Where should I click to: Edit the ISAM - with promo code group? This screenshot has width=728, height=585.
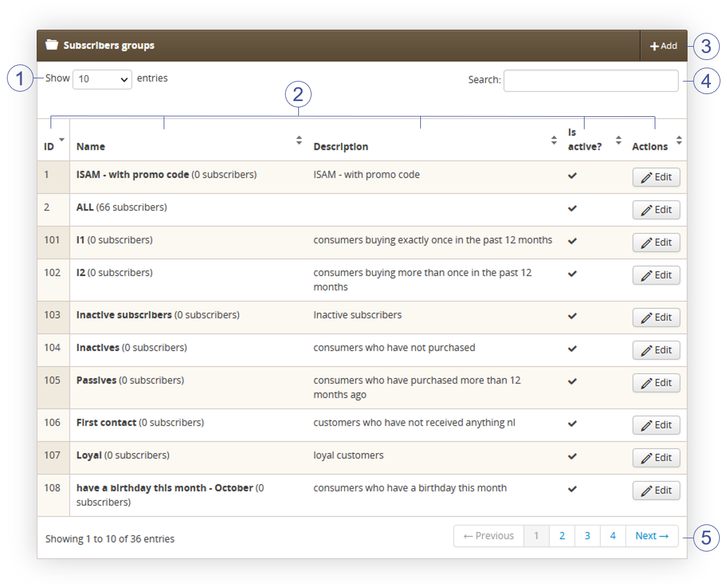click(656, 178)
